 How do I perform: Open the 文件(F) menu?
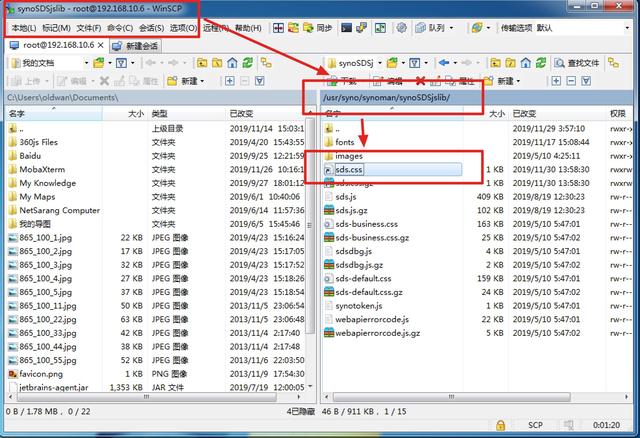[x=89, y=28]
